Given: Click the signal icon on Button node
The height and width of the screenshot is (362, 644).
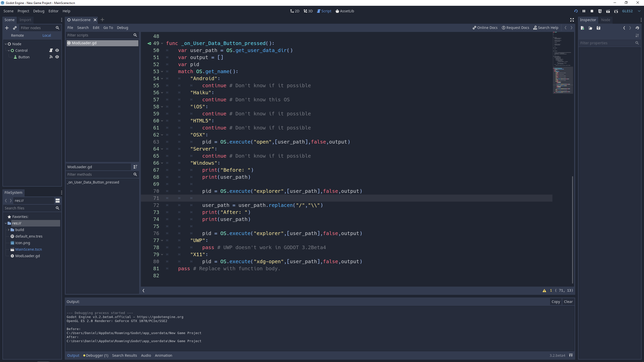Looking at the screenshot, I should (51, 57).
